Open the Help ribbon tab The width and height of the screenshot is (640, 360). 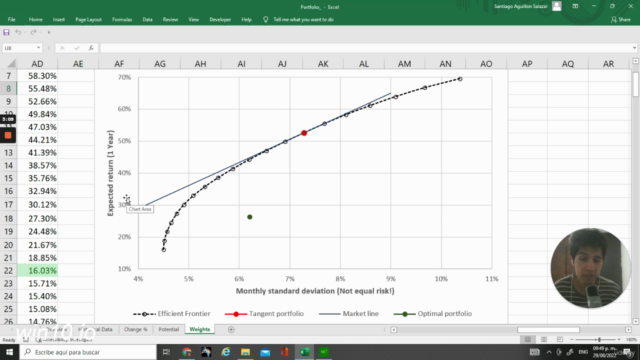click(x=246, y=20)
